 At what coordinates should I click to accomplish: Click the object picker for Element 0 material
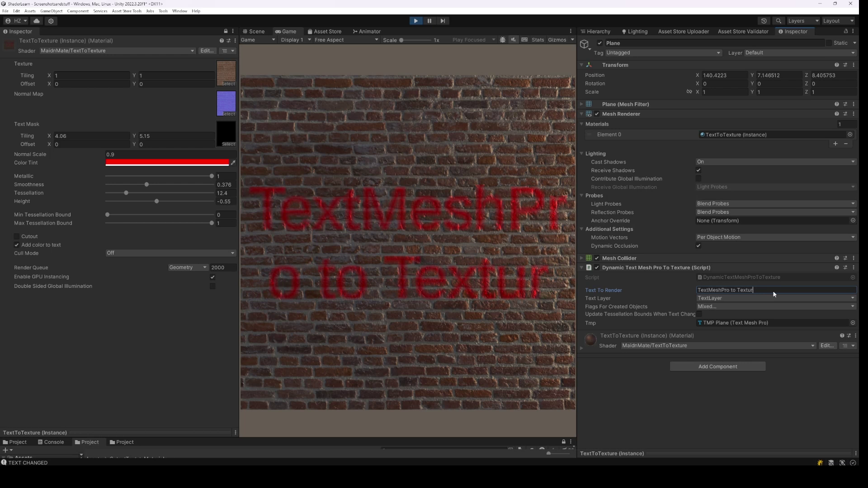850,135
